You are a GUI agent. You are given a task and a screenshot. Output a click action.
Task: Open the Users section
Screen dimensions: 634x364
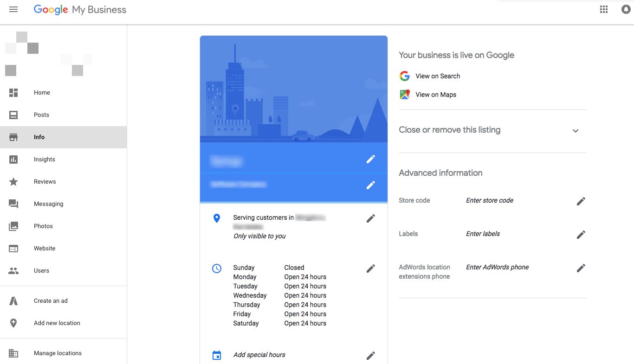[x=63, y=271]
